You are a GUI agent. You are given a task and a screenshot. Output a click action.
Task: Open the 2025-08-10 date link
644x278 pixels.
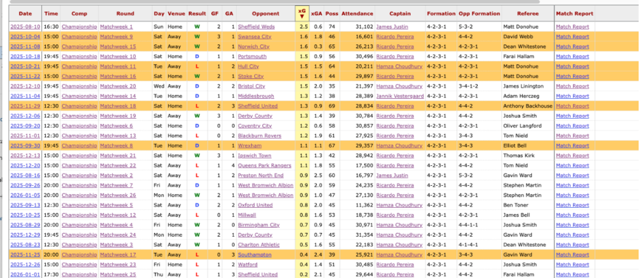click(26, 26)
